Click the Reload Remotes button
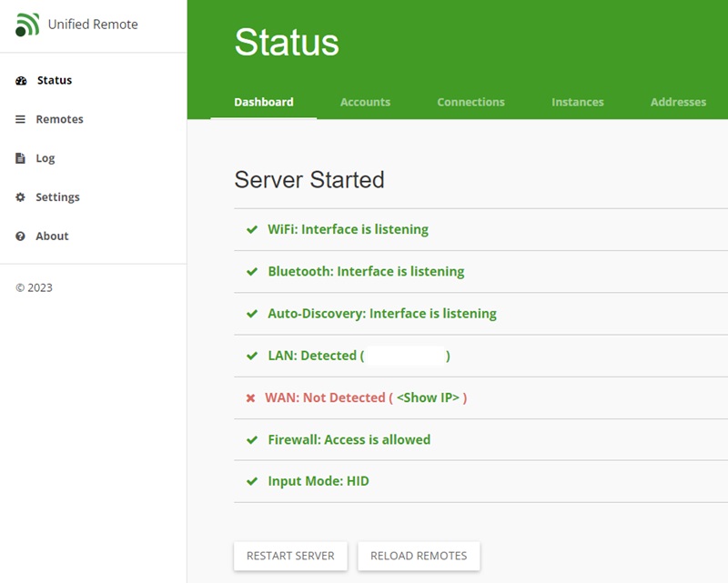 420,556
